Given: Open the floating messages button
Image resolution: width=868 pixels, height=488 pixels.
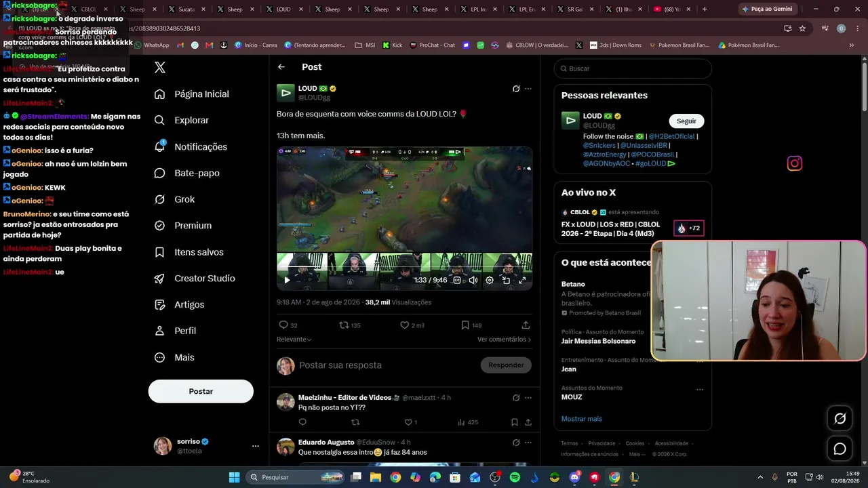Looking at the screenshot, I should (x=840, y=449).
